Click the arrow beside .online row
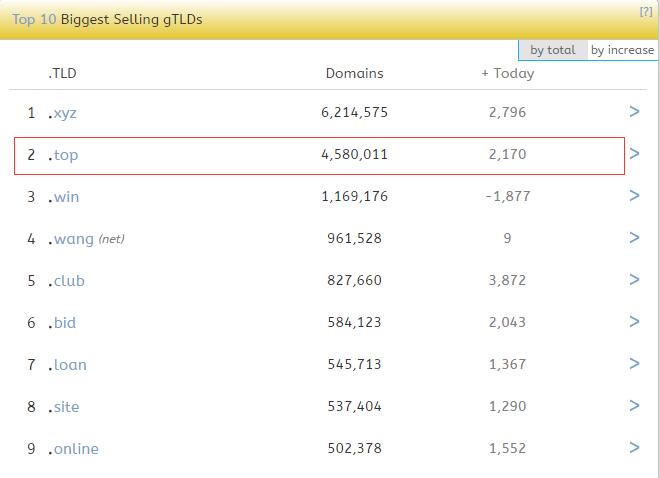Screen dimensions: 660x478 [634, 448]
